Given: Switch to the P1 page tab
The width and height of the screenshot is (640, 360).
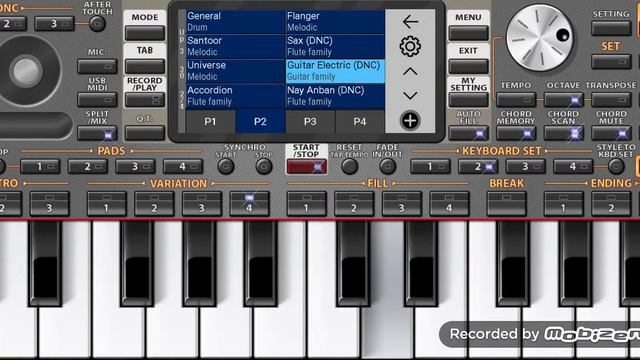Looking at the screenshot, I should click(210, 121).
